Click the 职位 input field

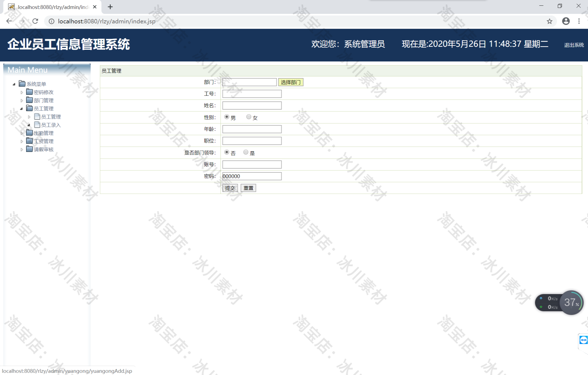tap(252, 141)
